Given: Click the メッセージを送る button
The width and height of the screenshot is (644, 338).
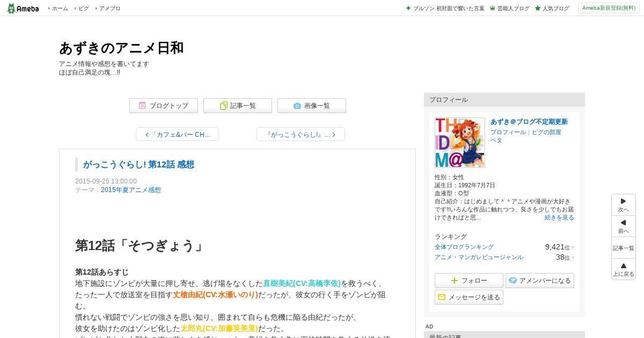Looking at the screenshot, I should (469, 297).
